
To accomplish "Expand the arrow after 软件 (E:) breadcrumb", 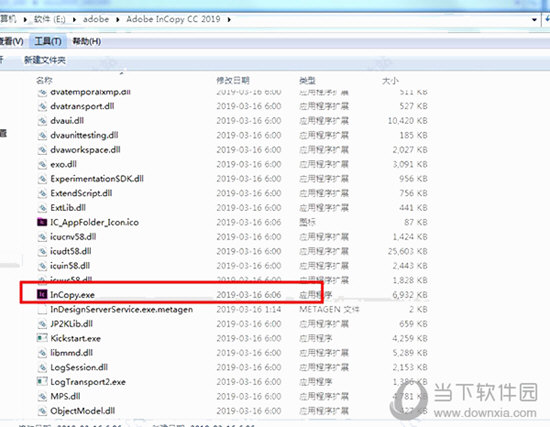I will click(74, 19).
